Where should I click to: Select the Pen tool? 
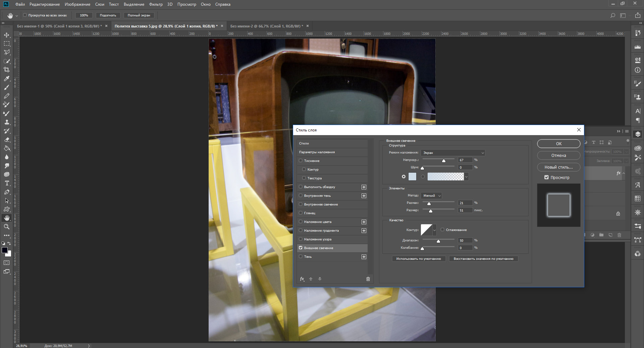coord(7,192)
